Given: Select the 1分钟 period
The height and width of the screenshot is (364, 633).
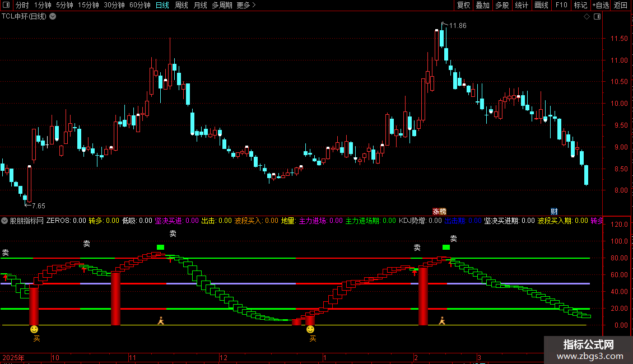Looking at the screenshot, I should 43,5.
